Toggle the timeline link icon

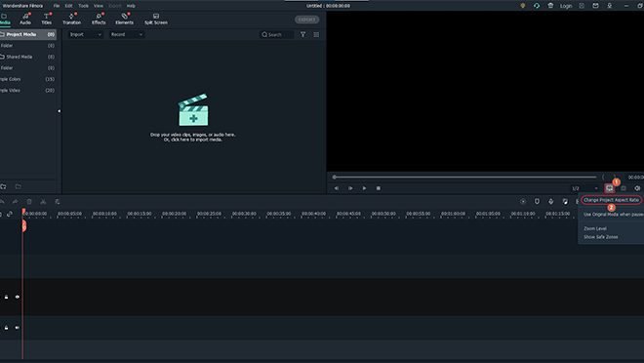[10, 214]
